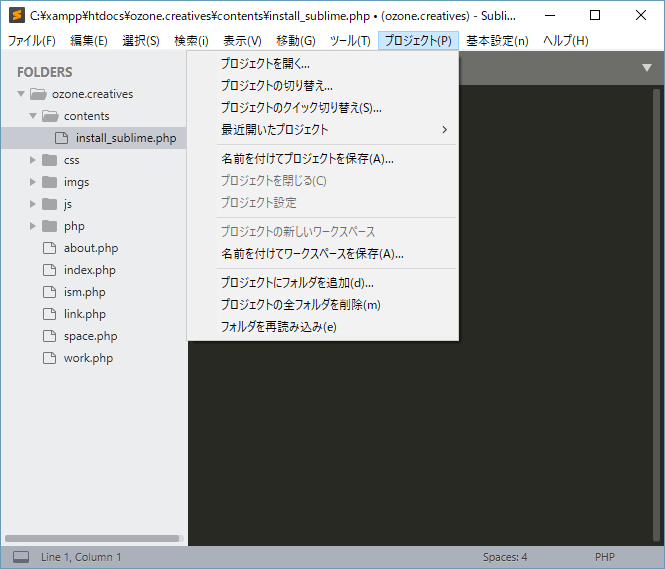Open the 移動(G) menu
This screenshot has height=569, width=665.
[296, 41]
